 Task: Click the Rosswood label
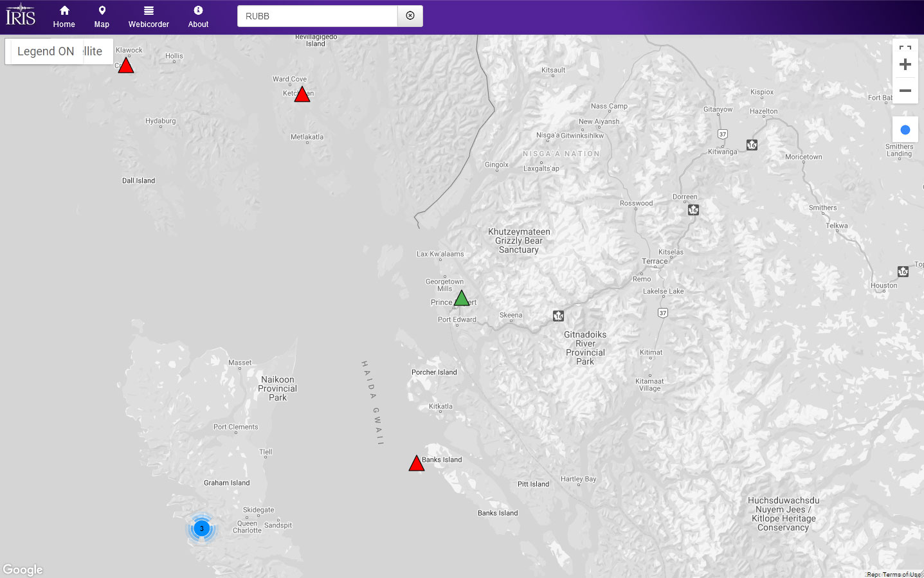pyautogui.click(x=636, y=203)
